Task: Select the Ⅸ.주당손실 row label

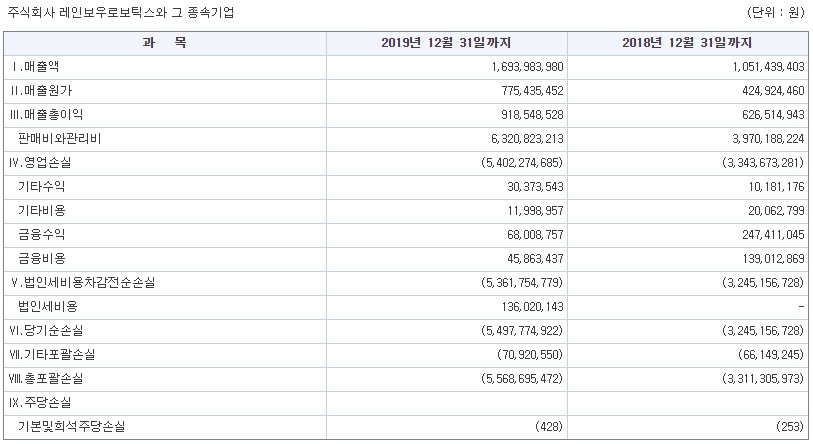Action: coord(40,403)
